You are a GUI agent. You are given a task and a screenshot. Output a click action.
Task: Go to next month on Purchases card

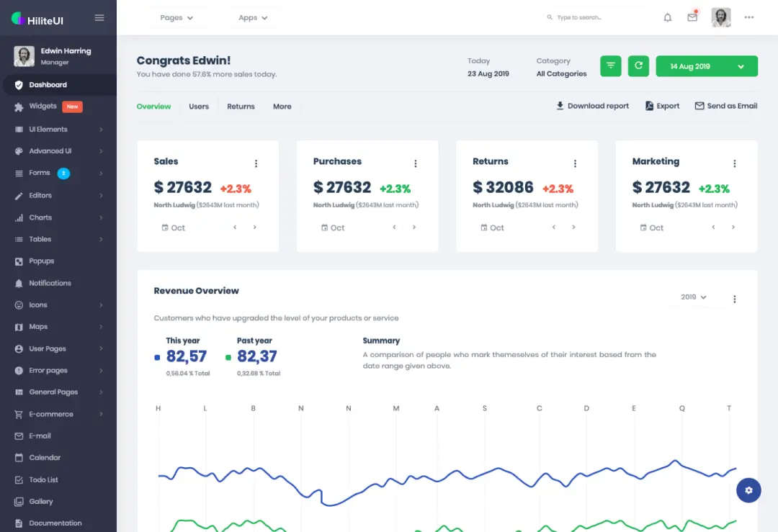414,227
